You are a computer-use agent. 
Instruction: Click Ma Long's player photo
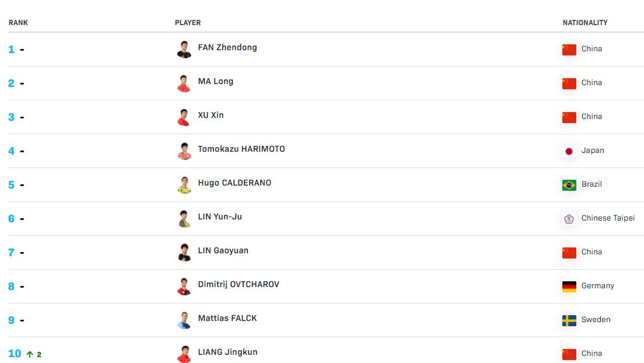[184, 83]
